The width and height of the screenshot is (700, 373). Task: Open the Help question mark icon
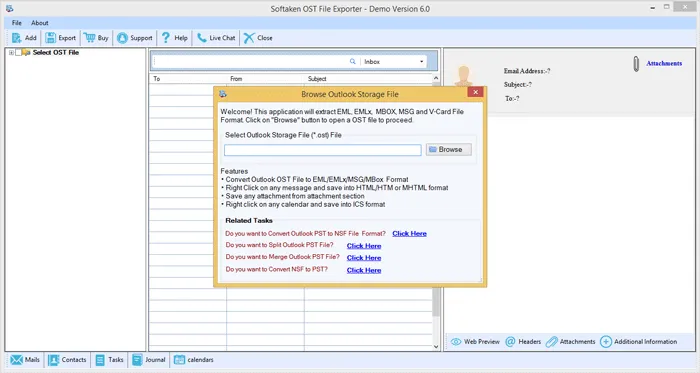(x=166, y=38)
